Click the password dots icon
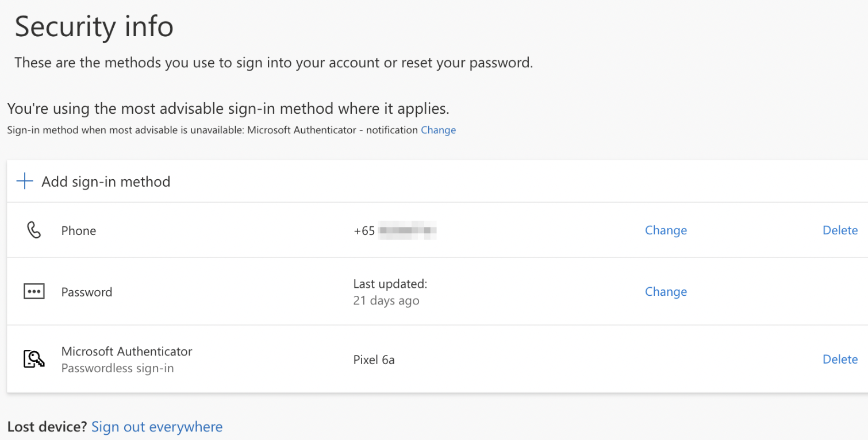 (34, 292)
